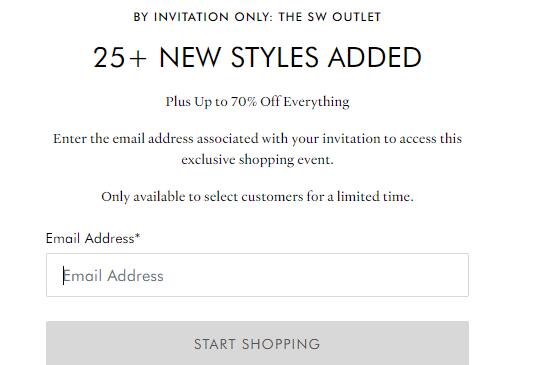
Task: Click the word 'invitation' in the instructions
Action: pyautogui.click(x=351, y=139)
